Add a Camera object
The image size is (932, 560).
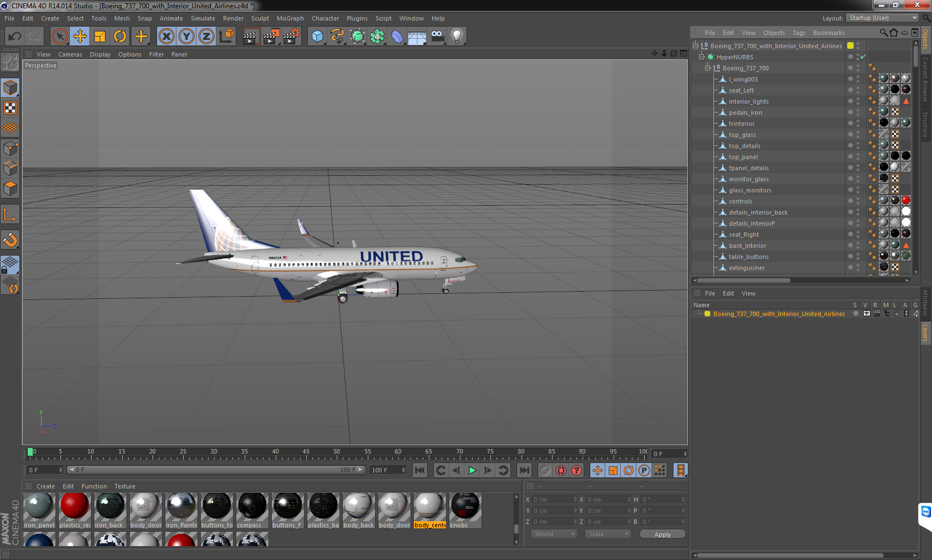point(438,37)
